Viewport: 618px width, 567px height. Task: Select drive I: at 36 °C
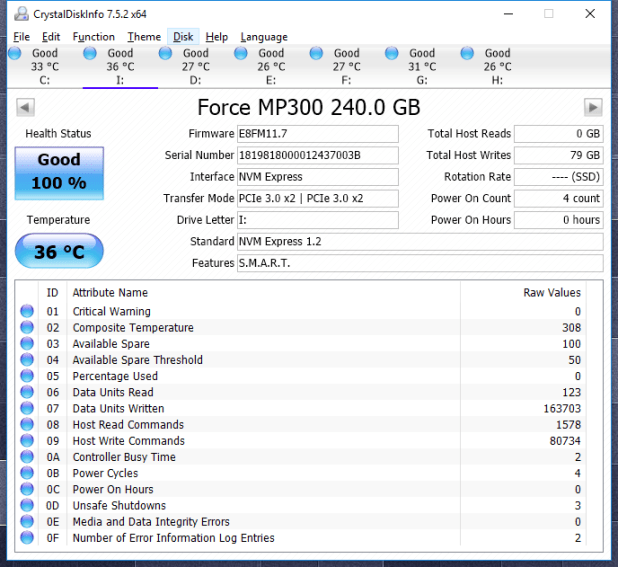pyautogui.click(x=120, y=66)
